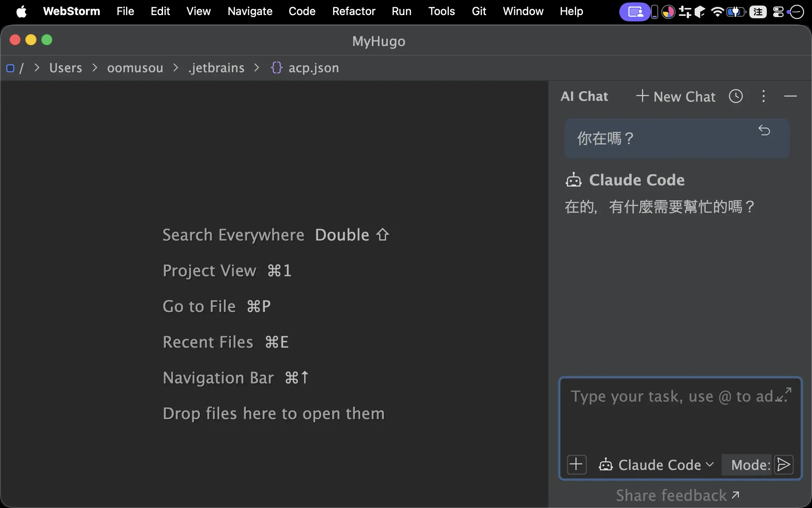
Task: Click Recent Files hint text
Action: 208,342
